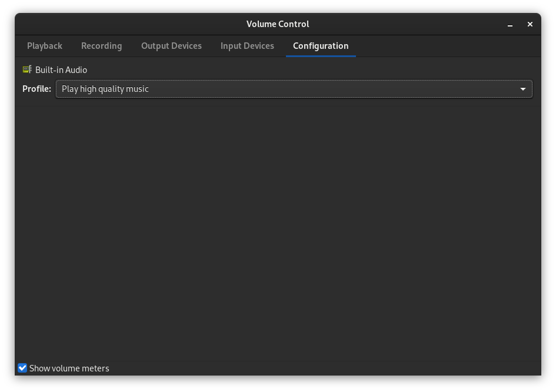Click the 'Profile:' label
The height and width of the screenshot is (392, 556).
click(36, 89)
